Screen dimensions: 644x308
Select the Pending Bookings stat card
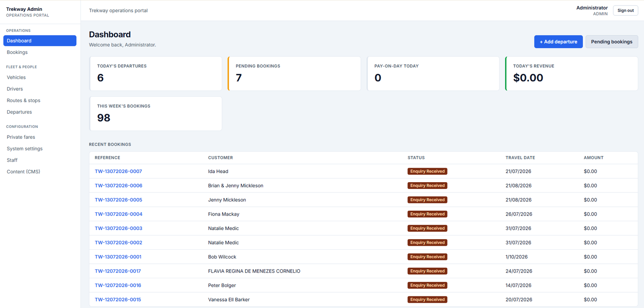tap(294, 74)
